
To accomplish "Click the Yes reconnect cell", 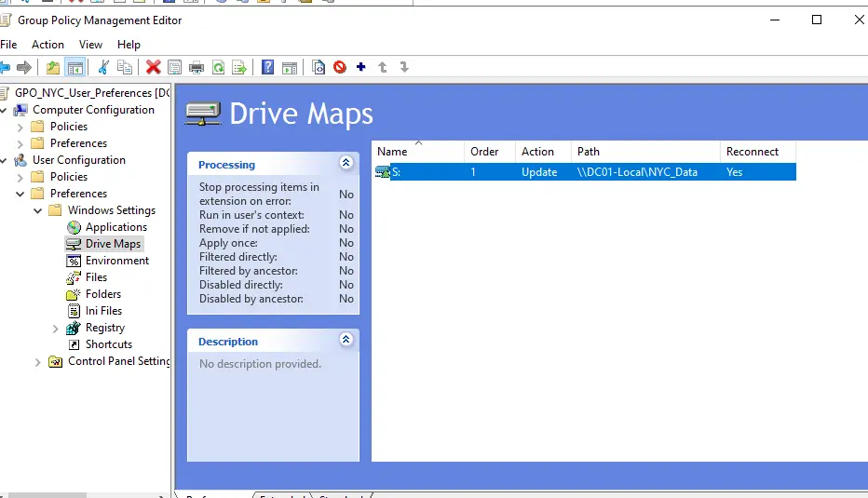I will 734,172.
